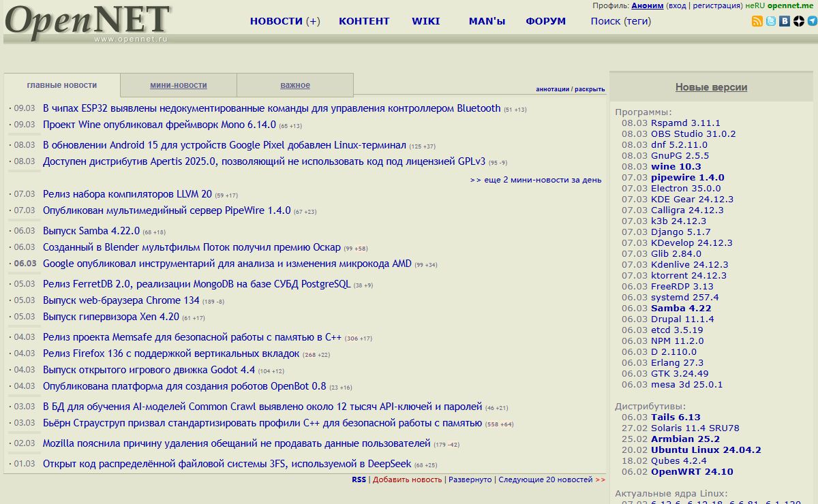Open the systemd 257.4 version entry

pyautogui.click(x=684, y=298)
